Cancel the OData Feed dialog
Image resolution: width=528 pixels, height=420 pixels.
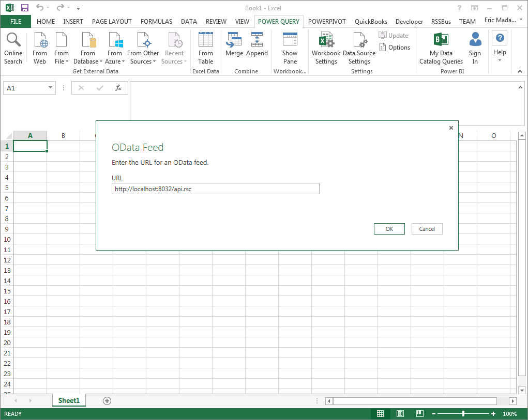tap(427, 229)
